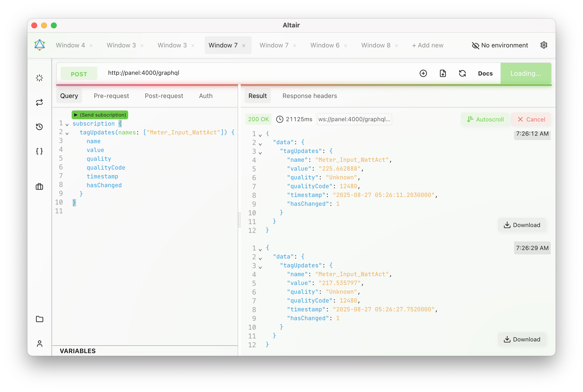Image resolution: width=583 pixels, height=392 pixels.
Task: Open the query history panel
Action: click(x=40, y=127)
